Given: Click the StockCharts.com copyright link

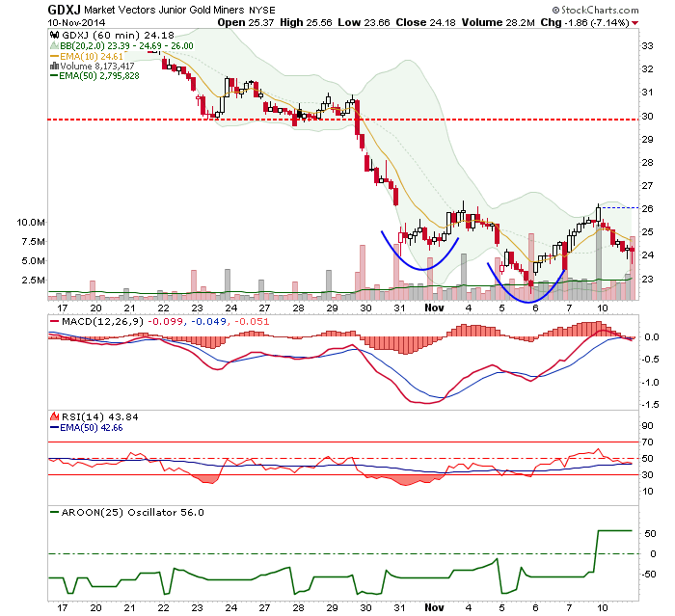Looking at the screenshot, I should 595,10.
